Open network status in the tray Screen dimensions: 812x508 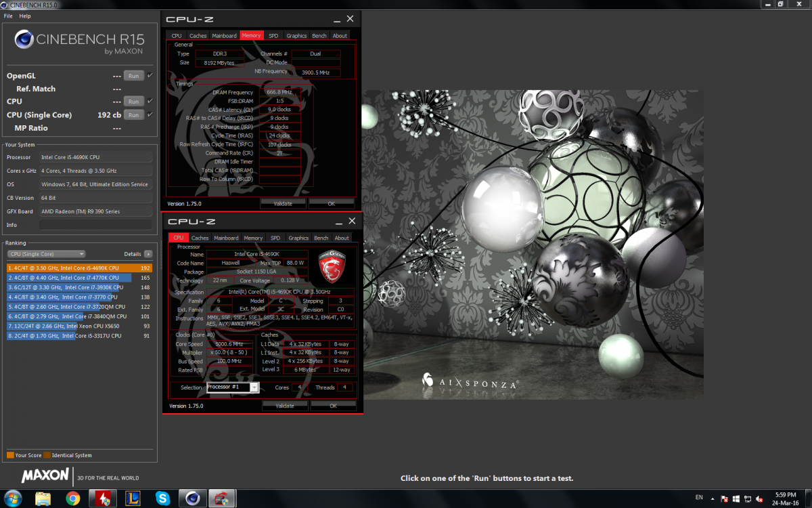[x=748, y=499]
